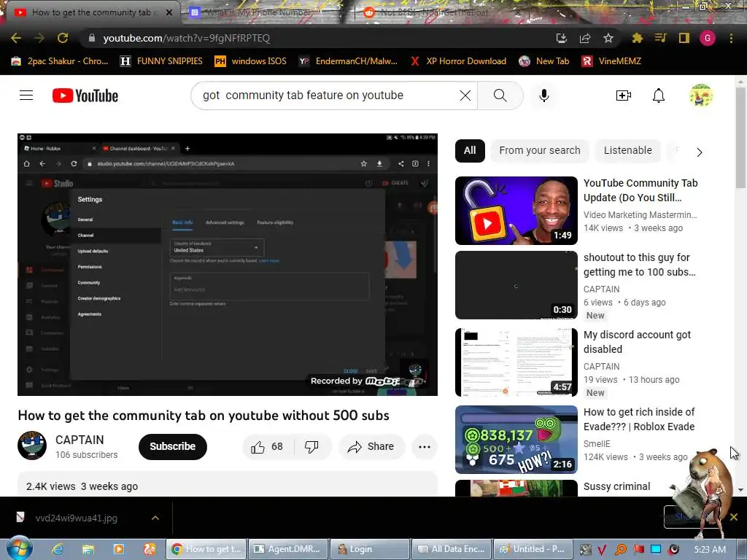Close the How to get community tab
Image resolution: width=747 pixels, height=560 pixels.
[169, 13]
